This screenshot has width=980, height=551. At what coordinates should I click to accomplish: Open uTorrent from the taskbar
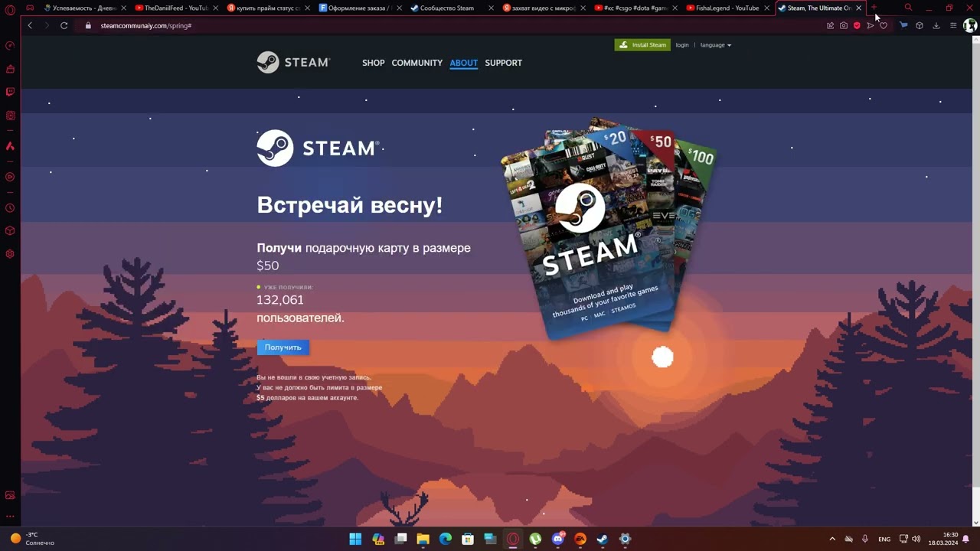[535, 539]
